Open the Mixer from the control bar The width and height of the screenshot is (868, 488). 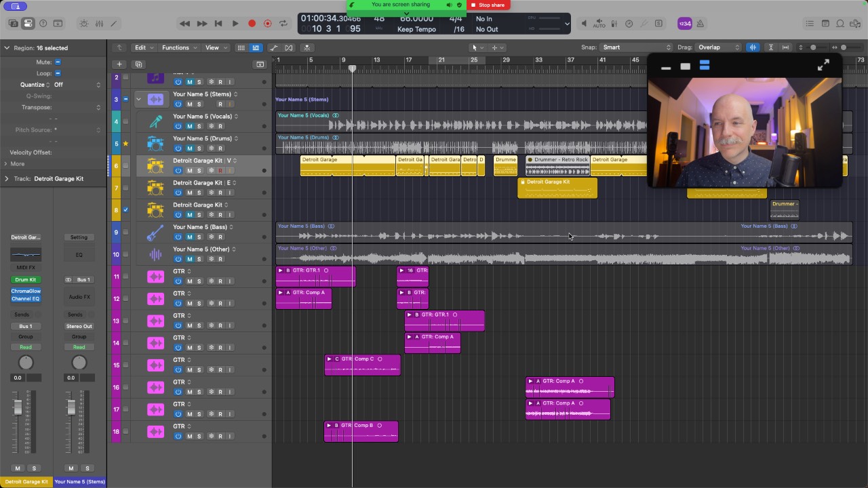point(99,24)
